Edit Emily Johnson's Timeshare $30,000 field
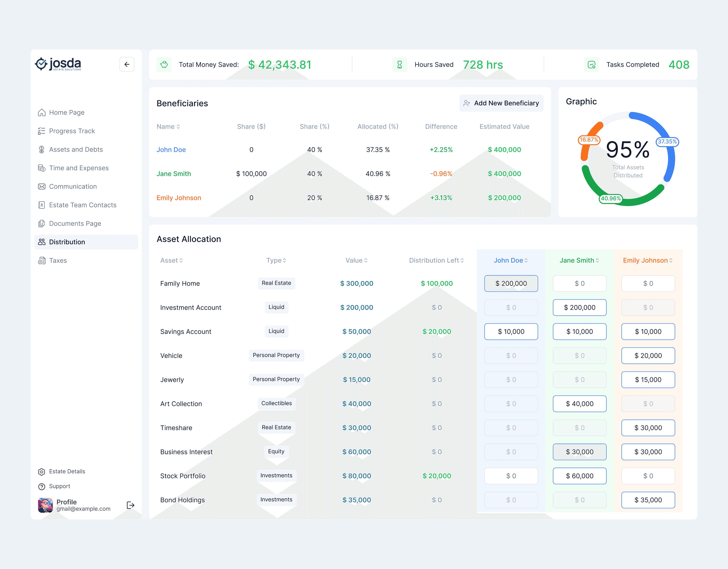Screen dimensions: 728x569 coord(648,428)
